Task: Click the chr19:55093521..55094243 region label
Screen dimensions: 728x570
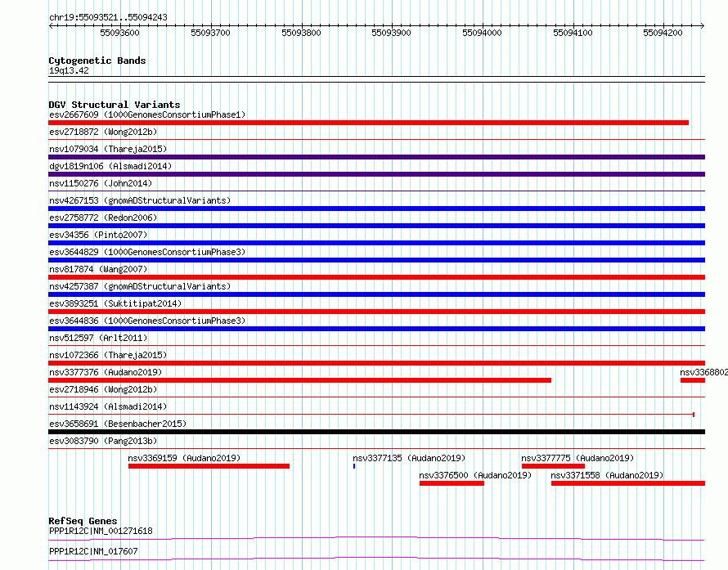Action: pos(108,18)
